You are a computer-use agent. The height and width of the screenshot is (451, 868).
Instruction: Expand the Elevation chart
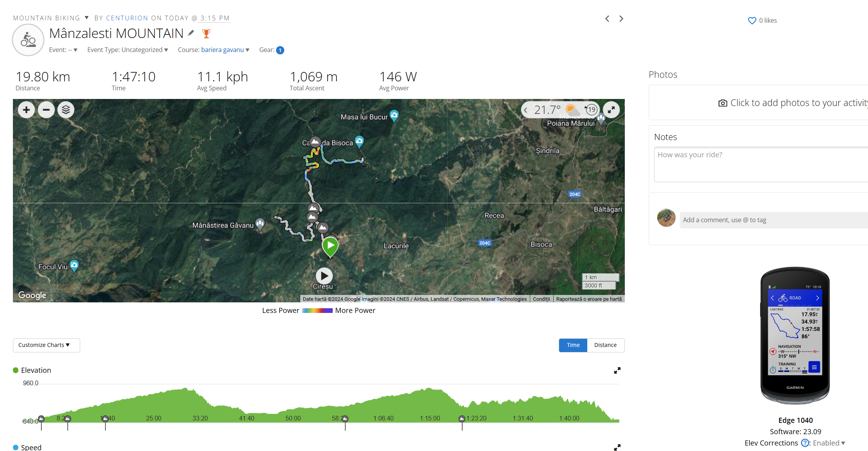tap(617, 370)
